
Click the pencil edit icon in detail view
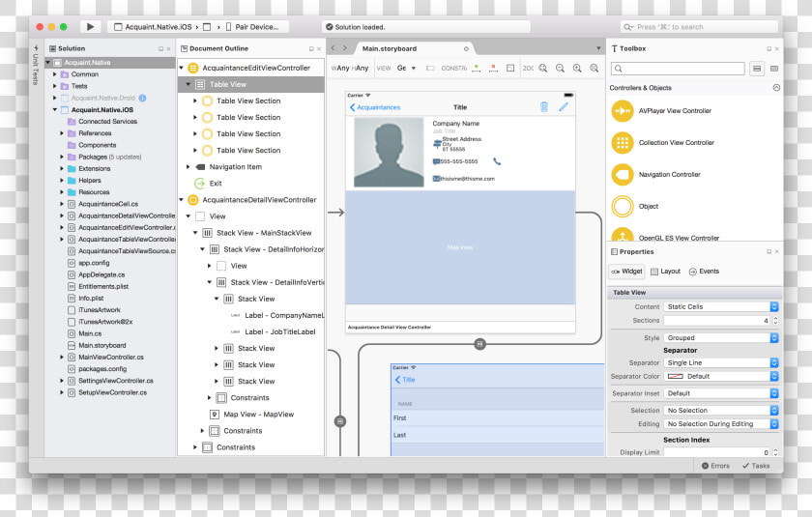tap(564, 106)
